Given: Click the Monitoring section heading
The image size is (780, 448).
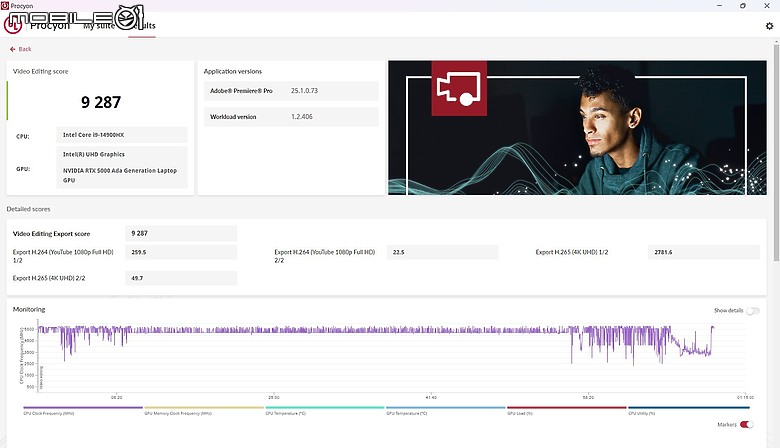Looking at the screenshot, I should tap(29, 309).
